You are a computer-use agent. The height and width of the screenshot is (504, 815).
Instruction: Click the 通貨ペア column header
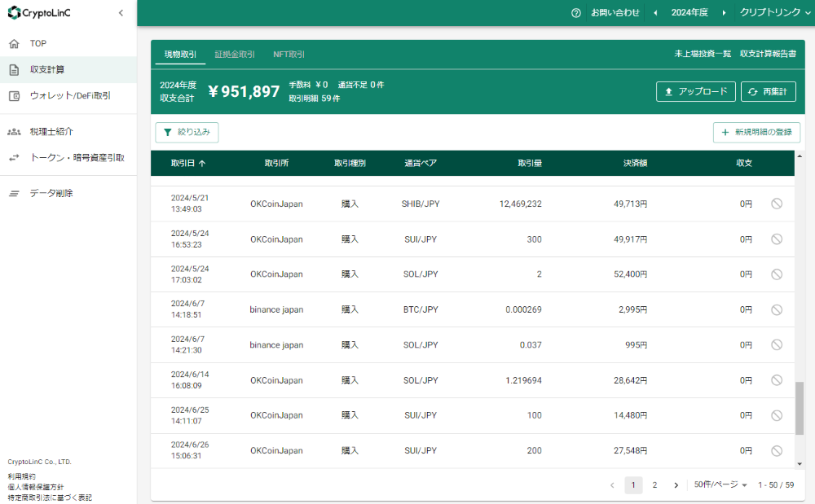pyautogui.click(x=421, y=163)
